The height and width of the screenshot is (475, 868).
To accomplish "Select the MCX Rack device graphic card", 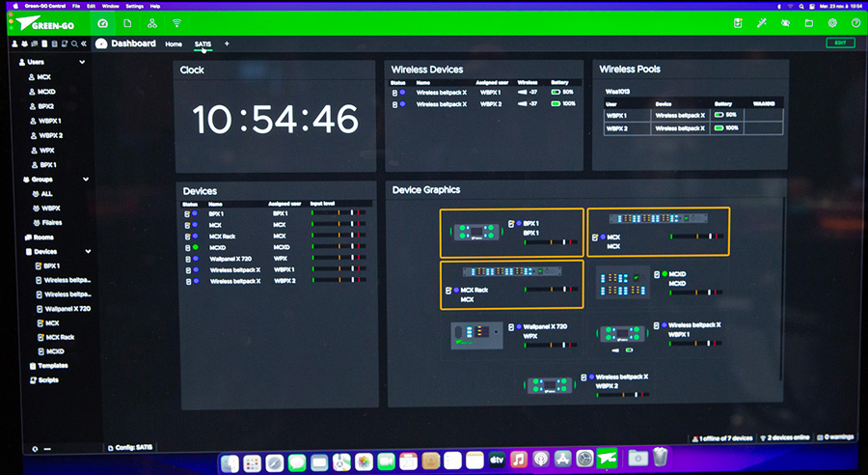I will [x=511, y=285].
